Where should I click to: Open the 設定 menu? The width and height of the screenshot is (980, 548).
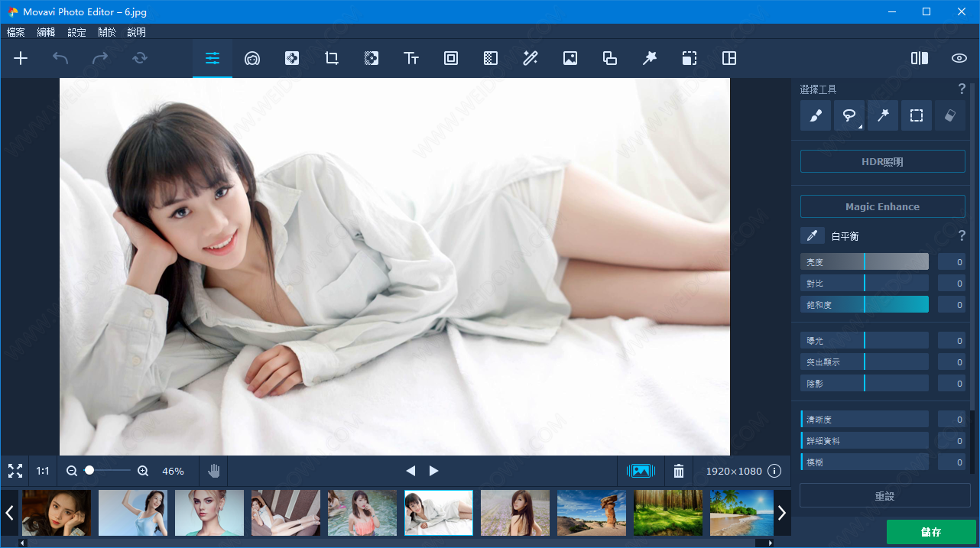click(76, 32)
